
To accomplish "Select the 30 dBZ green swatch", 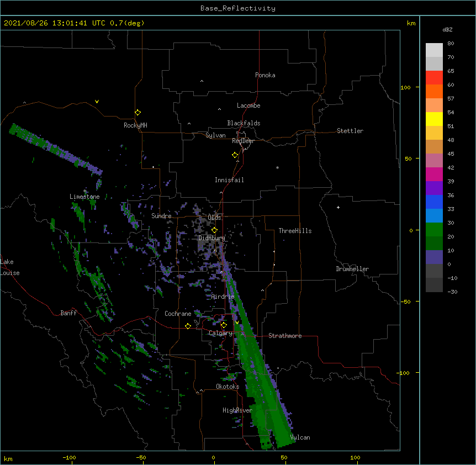I will [434, 230].
